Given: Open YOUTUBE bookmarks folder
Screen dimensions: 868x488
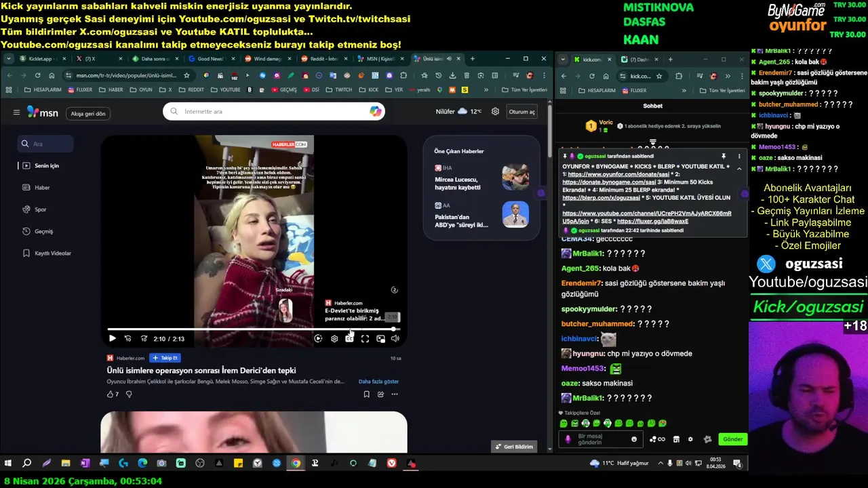Looking at the screenshot, I should 226,89.
